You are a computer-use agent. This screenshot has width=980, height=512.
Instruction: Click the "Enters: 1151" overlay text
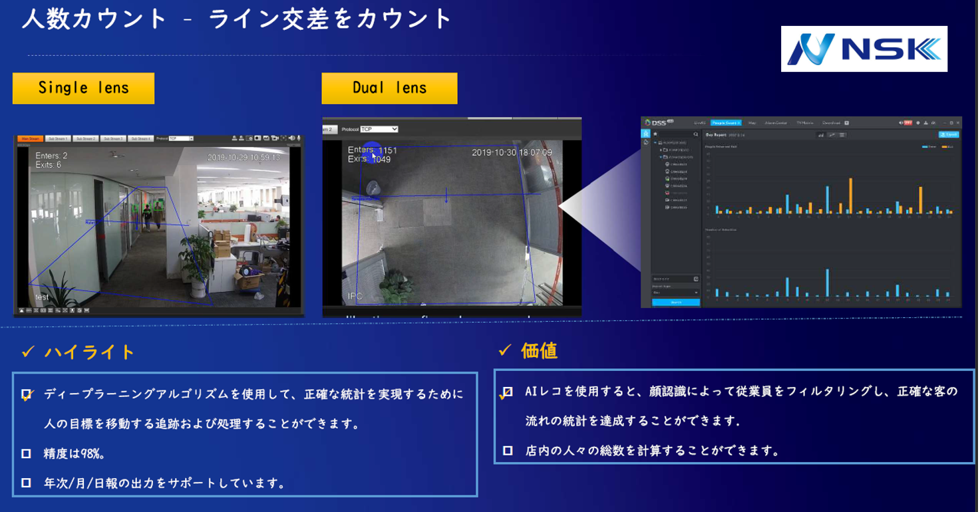pyautogui.click(x=373, y=151)
